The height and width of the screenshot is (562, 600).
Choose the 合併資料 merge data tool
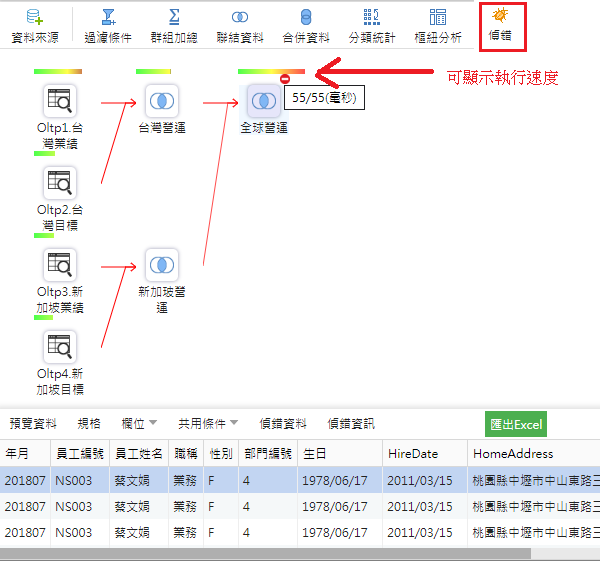click(x=306, y=26)
